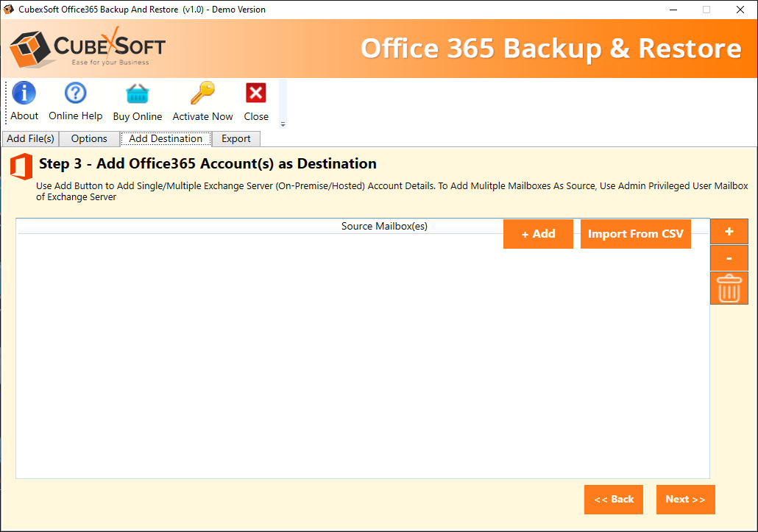Go back using the << Back button
This screenshot has width=758, height=532.
614,500
